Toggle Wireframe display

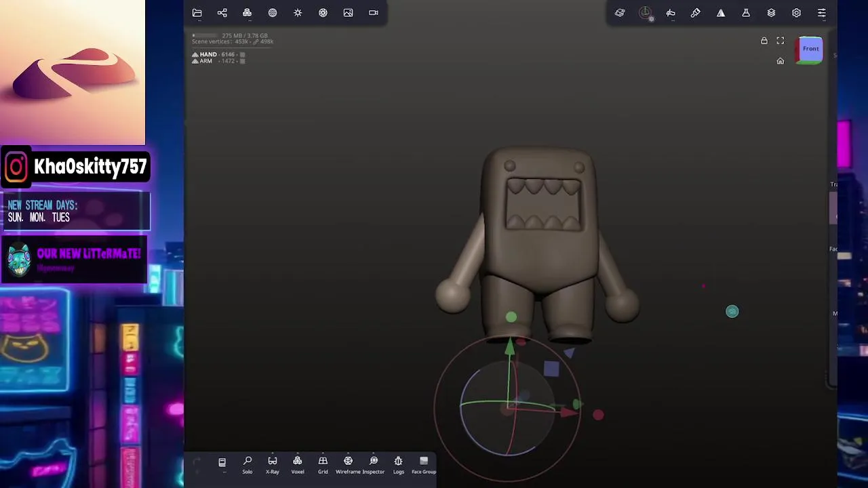[348, 464]
